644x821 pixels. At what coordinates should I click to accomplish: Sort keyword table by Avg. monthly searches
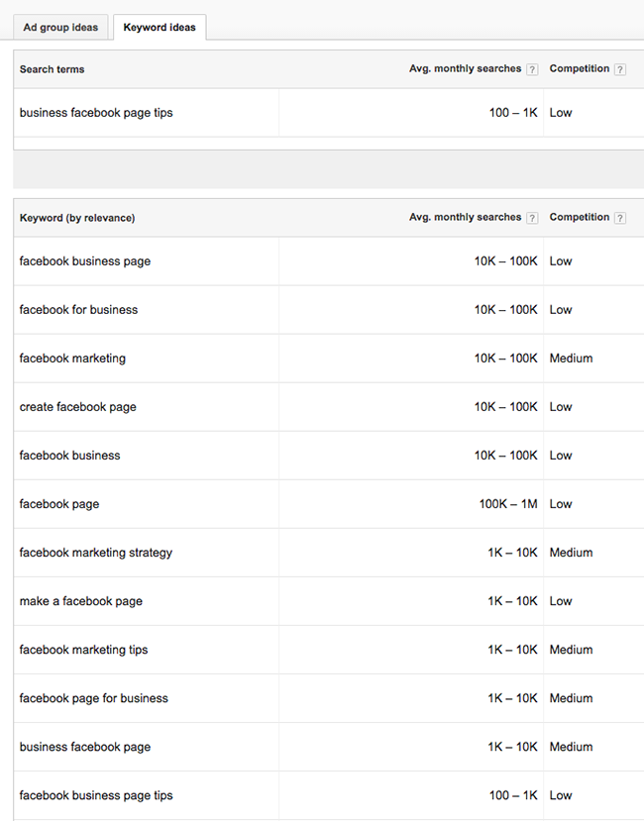click(466, 217)
